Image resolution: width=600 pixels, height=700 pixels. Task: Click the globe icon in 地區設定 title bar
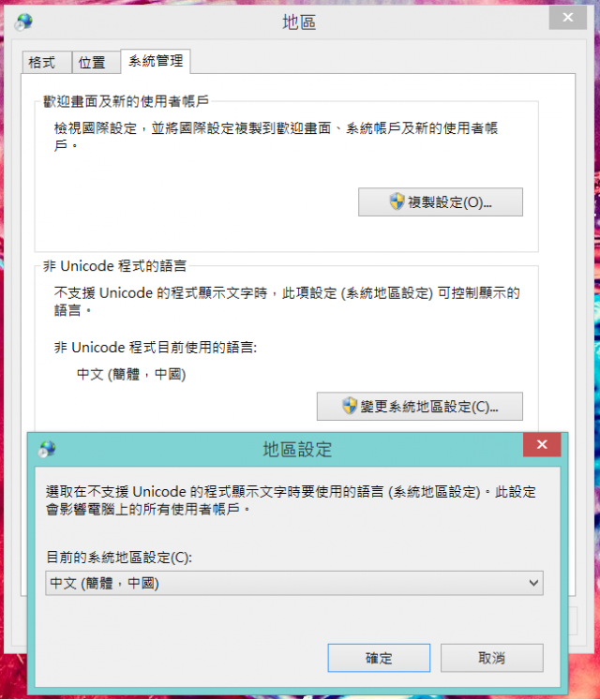click(48, 449)
